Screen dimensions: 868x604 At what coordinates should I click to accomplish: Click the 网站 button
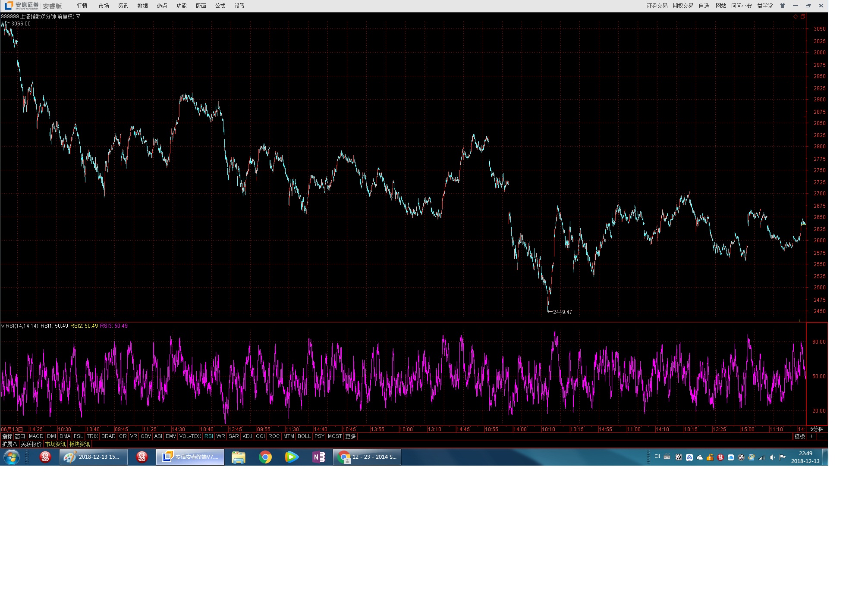721,6
